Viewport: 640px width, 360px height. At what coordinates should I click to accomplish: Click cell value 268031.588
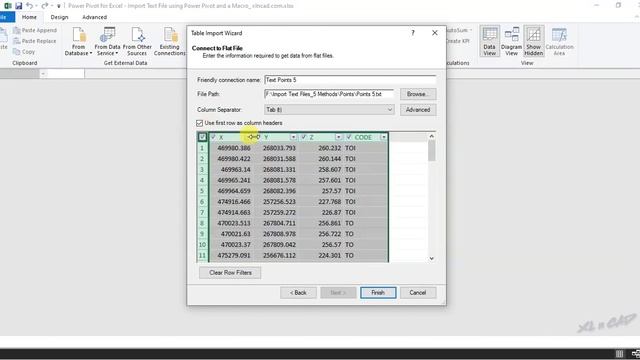(x=279, y=159)
